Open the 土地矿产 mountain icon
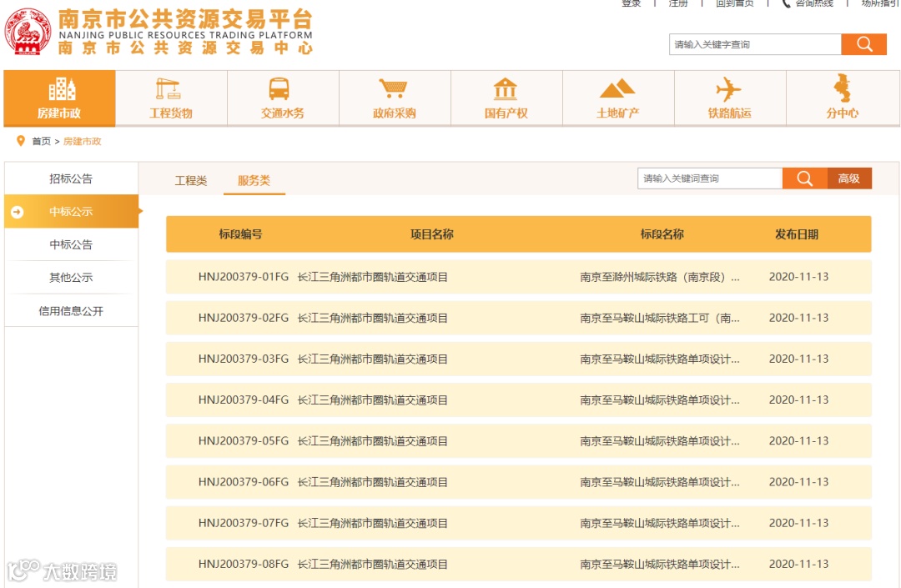The image size is (901, 588). coord(617,89)
